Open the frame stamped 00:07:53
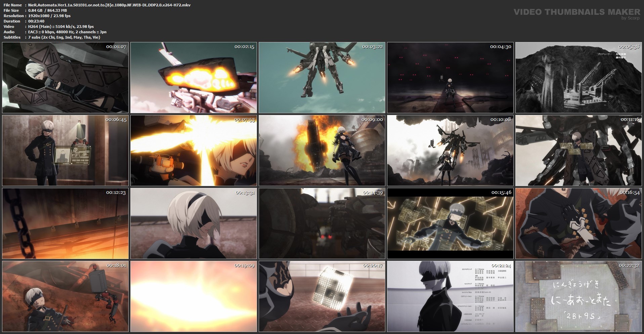 click(x=194, y=151)
